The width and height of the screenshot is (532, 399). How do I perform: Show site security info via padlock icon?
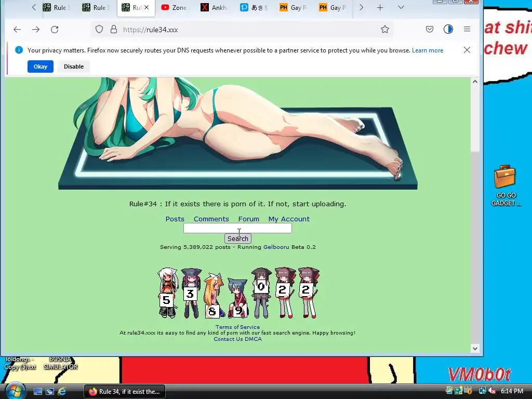(114, 30)
